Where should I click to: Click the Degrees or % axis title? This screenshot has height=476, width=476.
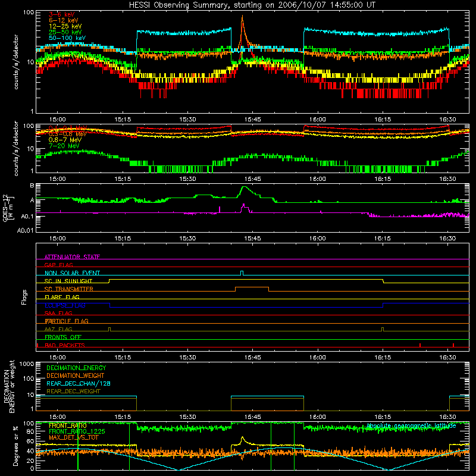tap(15, 446)
